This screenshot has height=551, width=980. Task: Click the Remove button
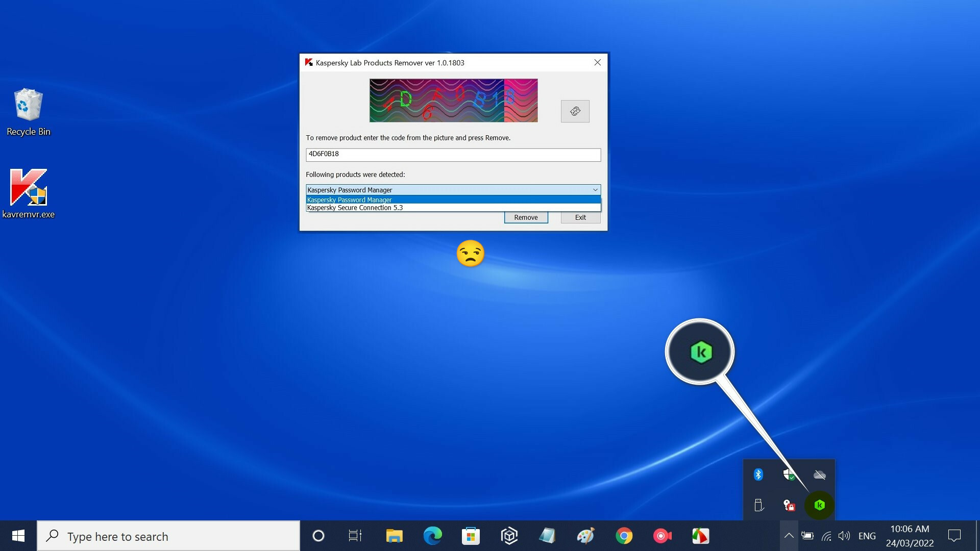point(526,217)
